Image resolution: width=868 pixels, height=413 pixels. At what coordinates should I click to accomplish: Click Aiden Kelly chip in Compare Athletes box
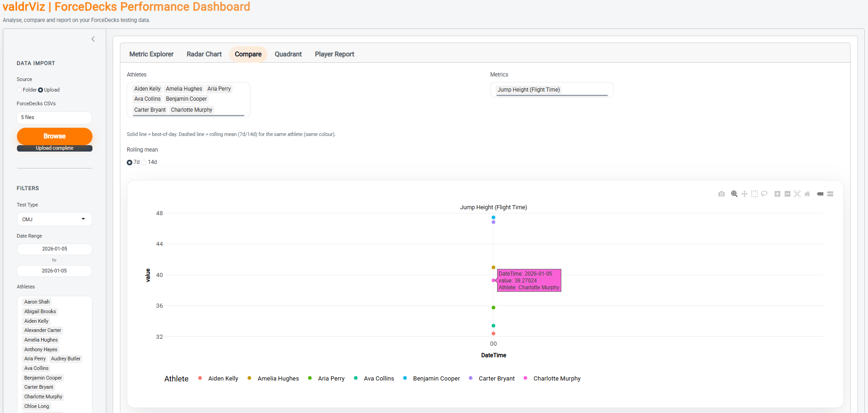point(147,89)
